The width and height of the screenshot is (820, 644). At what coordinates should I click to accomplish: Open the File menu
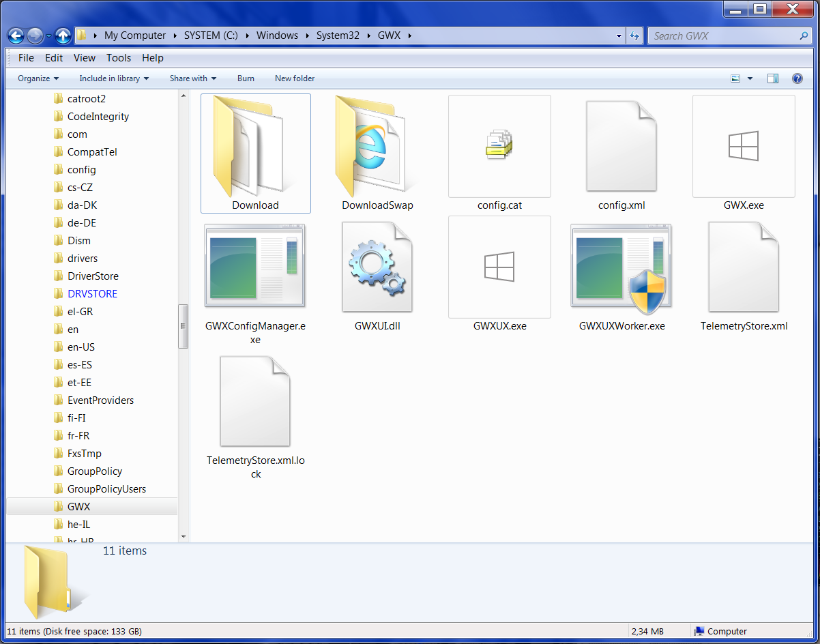[x=26, y=58]
